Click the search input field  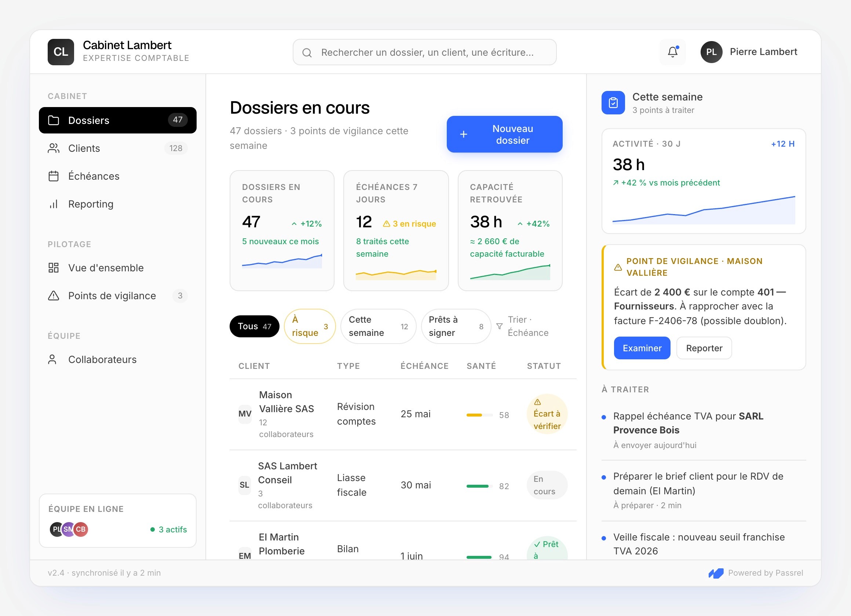[424, 52]
